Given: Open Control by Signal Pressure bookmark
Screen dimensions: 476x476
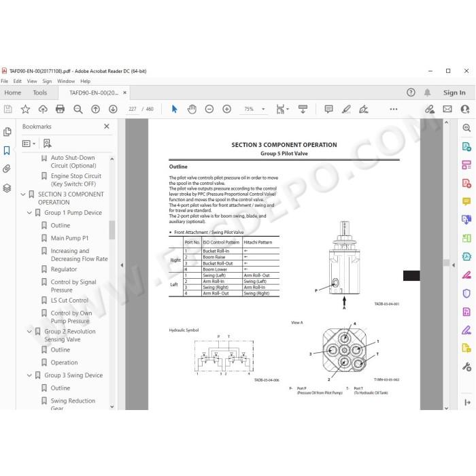Looking at the screenshot, I should [73, 286].
